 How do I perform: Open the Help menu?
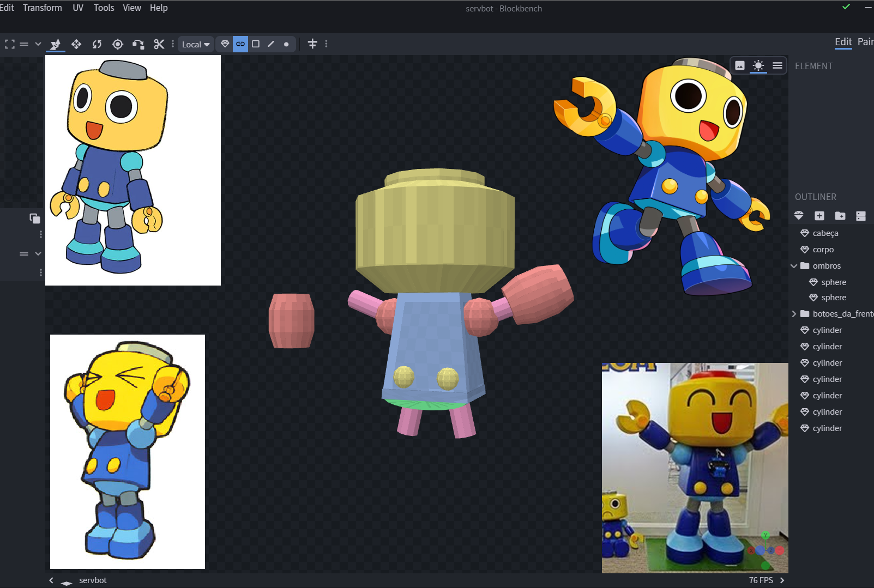coord(159,8)
